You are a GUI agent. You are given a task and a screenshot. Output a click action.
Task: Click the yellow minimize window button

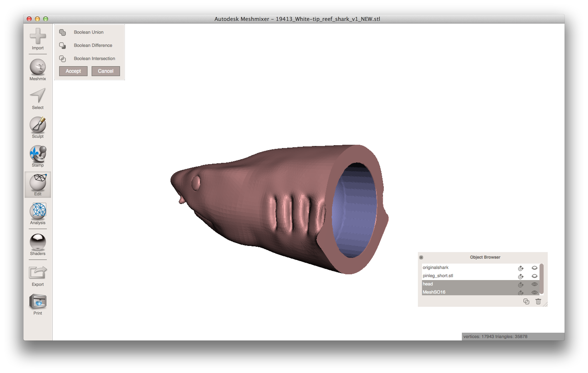[x=37, y=19]
